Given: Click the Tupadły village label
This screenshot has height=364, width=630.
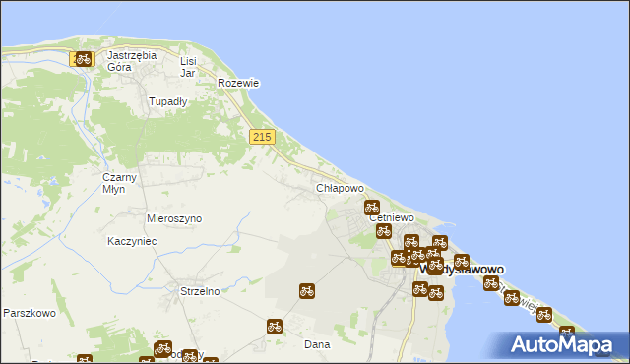Looking at the screenshot, I should 168,102.
